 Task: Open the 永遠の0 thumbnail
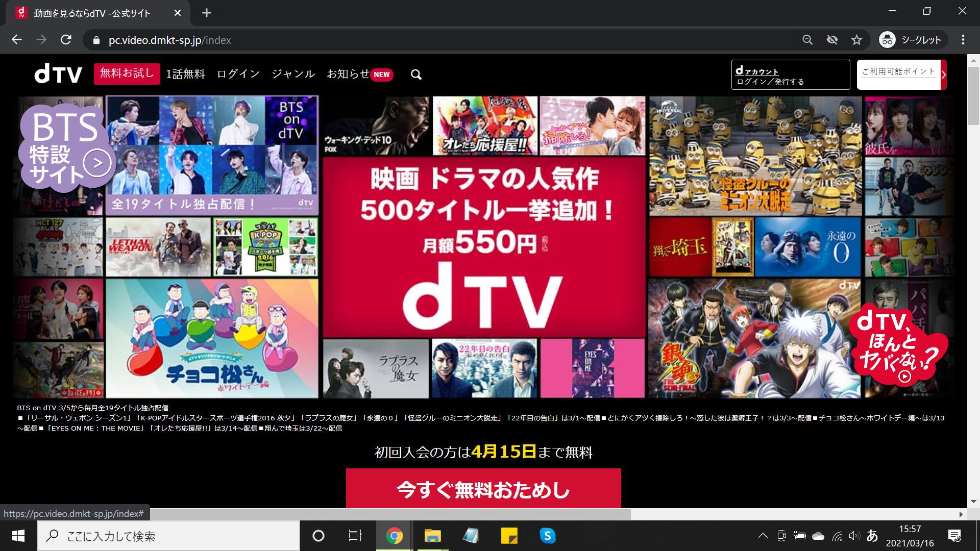click(808, 247)
